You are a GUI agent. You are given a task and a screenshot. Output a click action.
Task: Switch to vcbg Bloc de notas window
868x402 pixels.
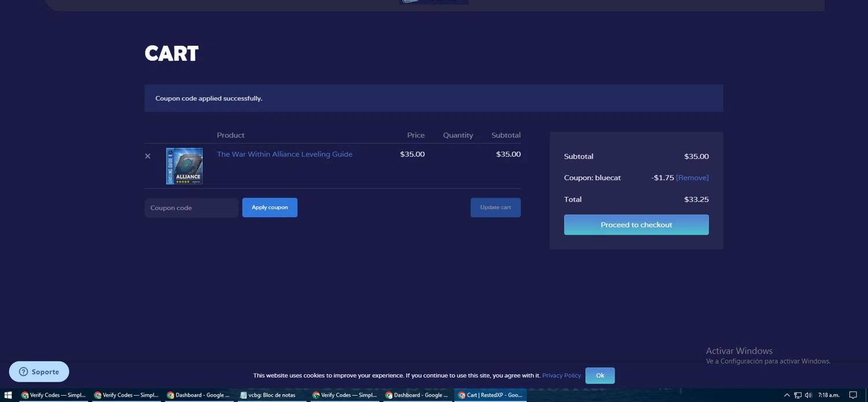point(271,395)
